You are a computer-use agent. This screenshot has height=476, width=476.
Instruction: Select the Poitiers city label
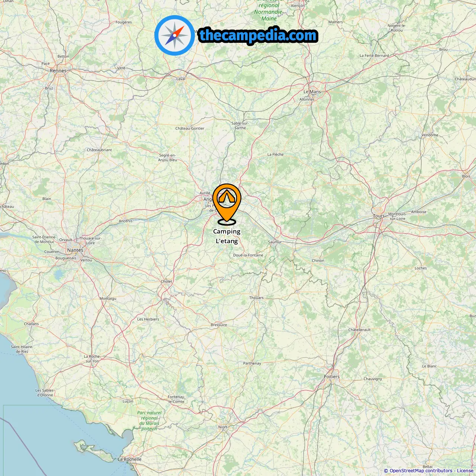click(332, 377)
